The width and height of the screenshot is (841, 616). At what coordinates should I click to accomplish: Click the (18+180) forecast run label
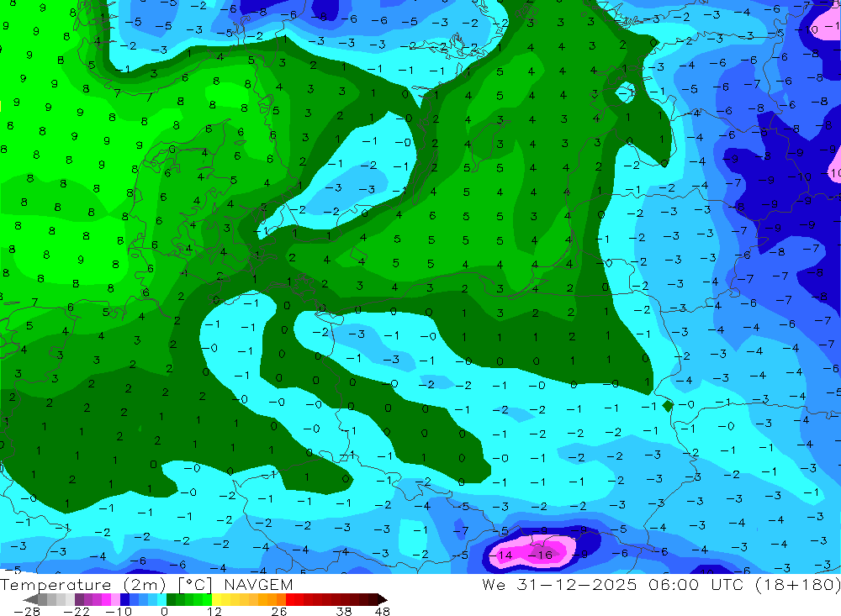799,584
